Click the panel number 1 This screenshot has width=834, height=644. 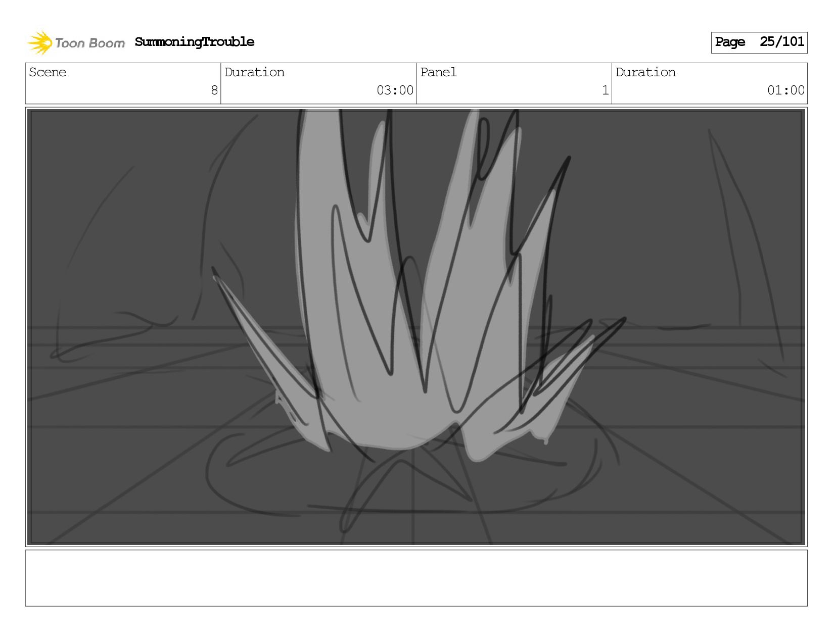coord(605,90)
